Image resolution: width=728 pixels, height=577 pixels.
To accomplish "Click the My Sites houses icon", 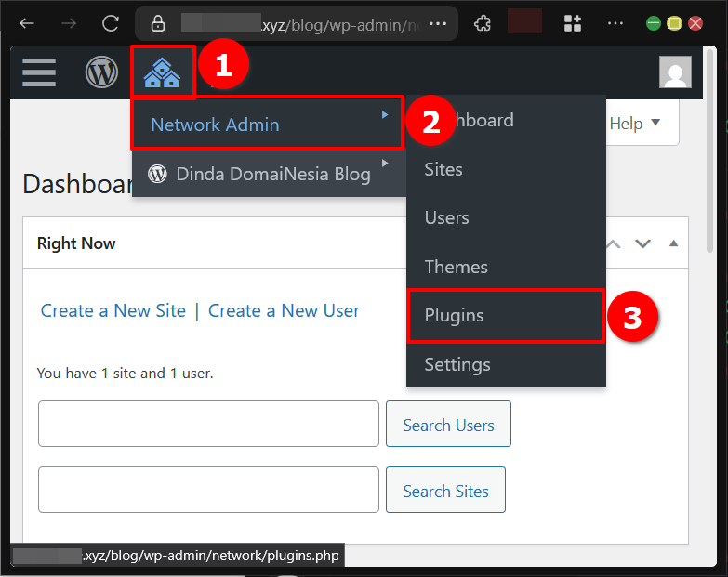I will (x=162, y=72).
